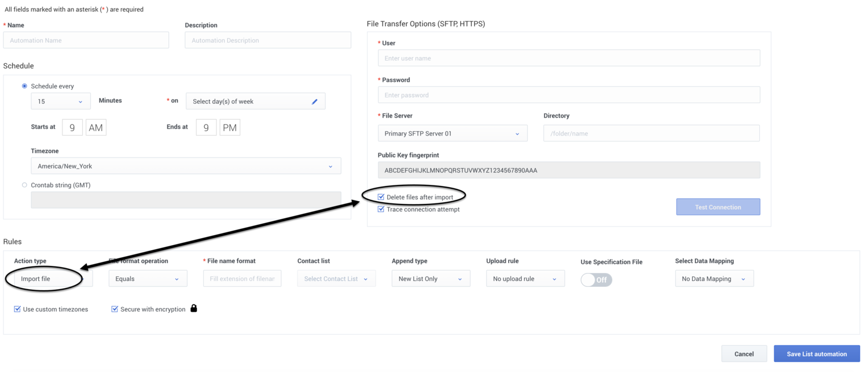Click the lock icon beside Secure with encryption
Screen dimensions: 868x372
[194, 308]
